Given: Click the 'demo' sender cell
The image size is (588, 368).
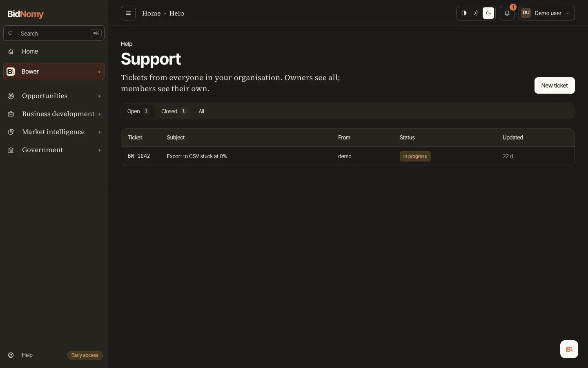Looking at the screenshot, I should pyautogui.click(x=345, y=156).
